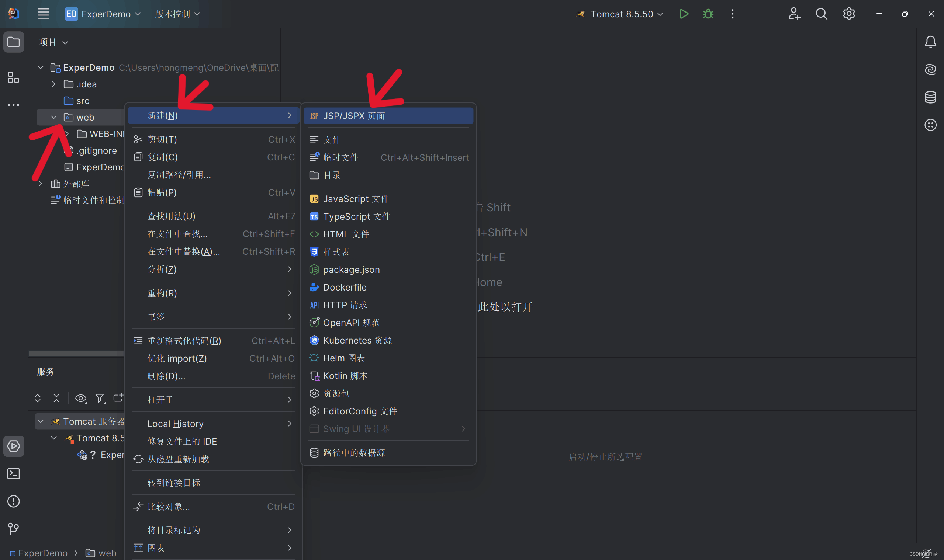Image resolution: width=944 pixels, height=560 pixels.
Task: Open the Tomcat 8.5.50 run configuration dropdown
Action: [620, 14]
